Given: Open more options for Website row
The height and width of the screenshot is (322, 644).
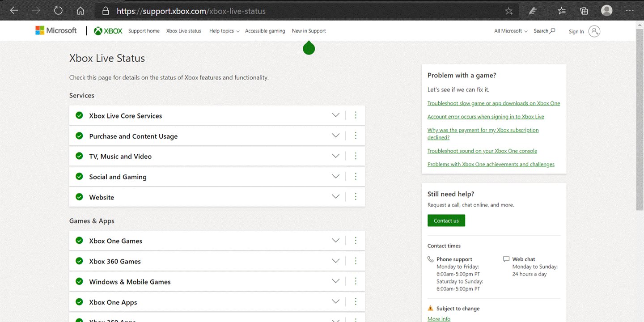Looking at the screenshot, I should click(356, 197).
